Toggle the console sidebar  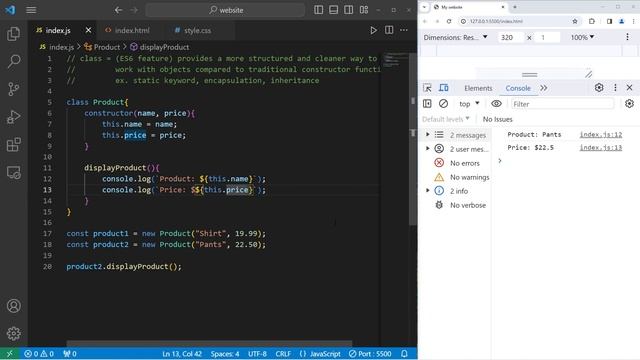click(x=427, y=104)
